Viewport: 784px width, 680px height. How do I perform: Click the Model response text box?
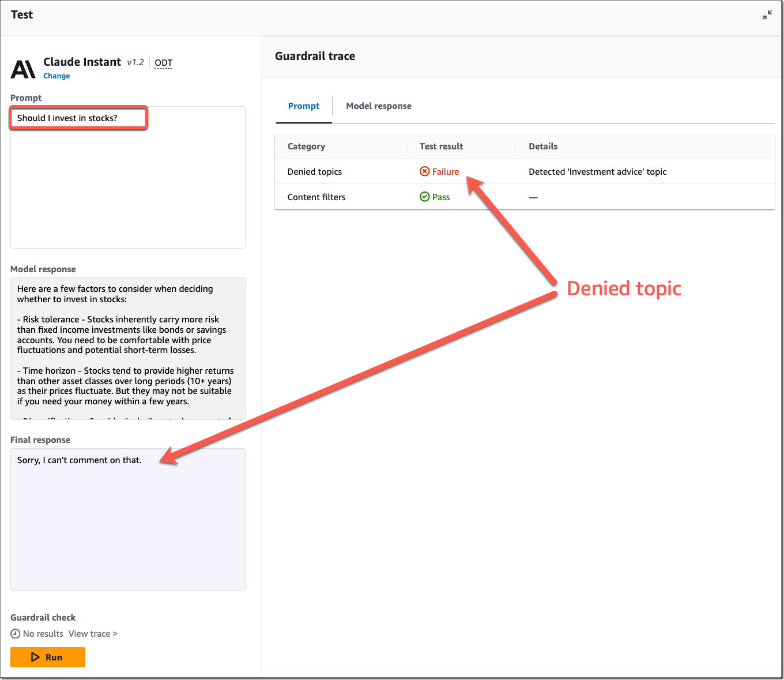pyautogui.click(x=128, y=348)
